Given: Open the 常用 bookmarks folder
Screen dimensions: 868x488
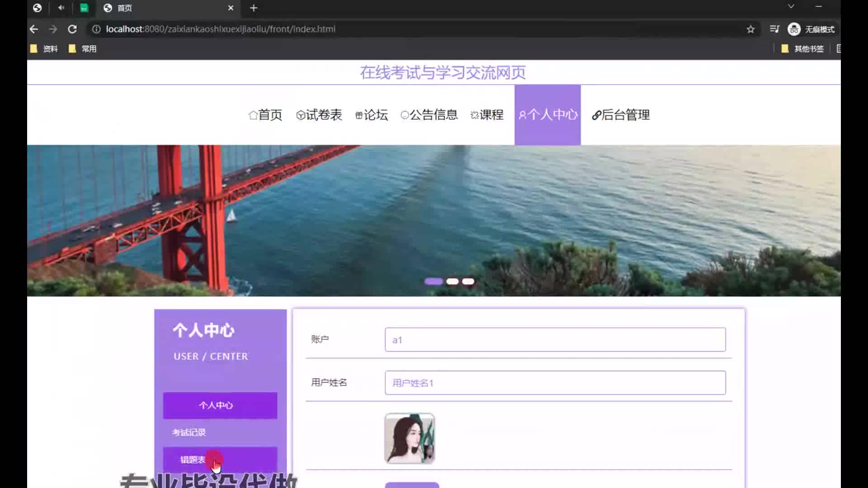Looking at the screenshot, I should click(x=83, y=49).
